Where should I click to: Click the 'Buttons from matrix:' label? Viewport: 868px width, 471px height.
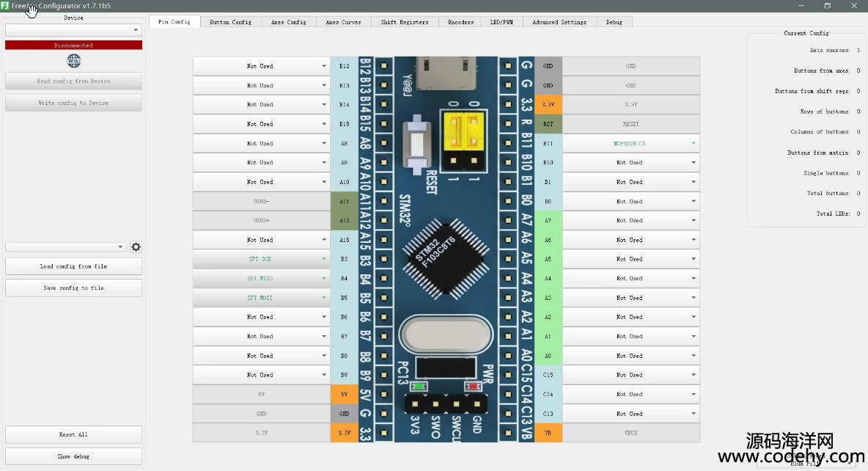[x=819, y=153]
